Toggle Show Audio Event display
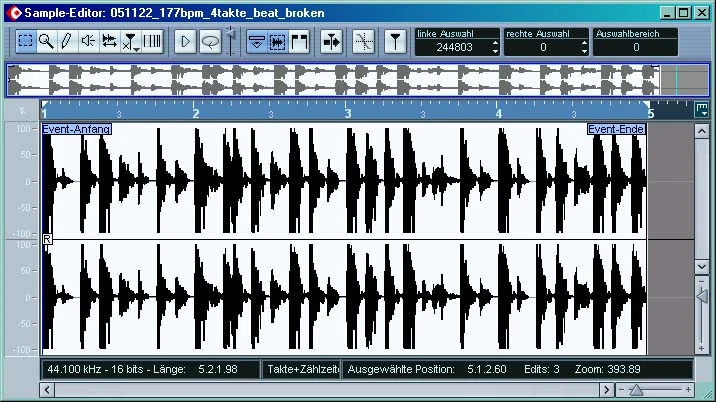This screenshot has height=402, width=716. (x=278, y=41)
